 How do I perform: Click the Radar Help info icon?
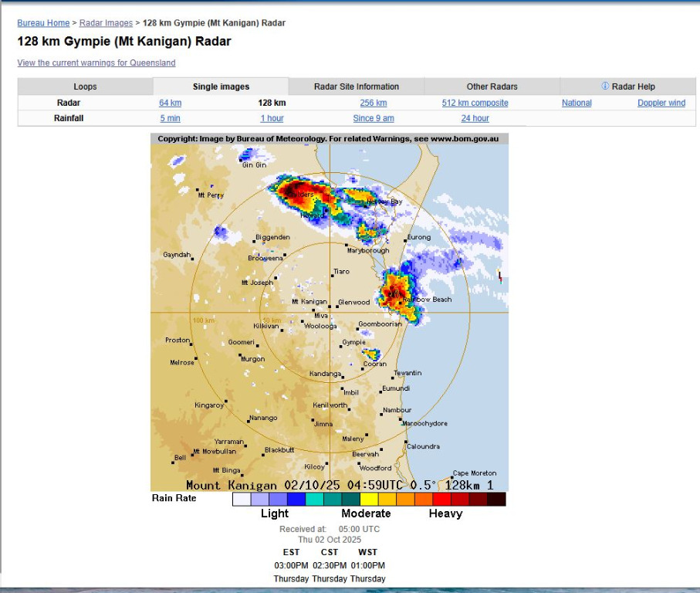(x=605, y=86)
